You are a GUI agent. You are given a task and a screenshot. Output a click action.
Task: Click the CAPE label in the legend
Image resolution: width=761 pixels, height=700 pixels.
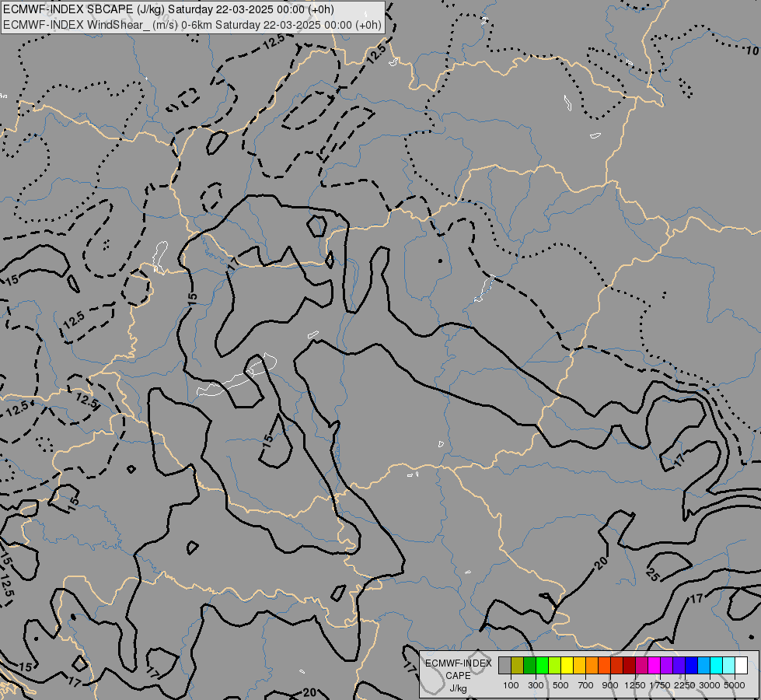[458, 676]
